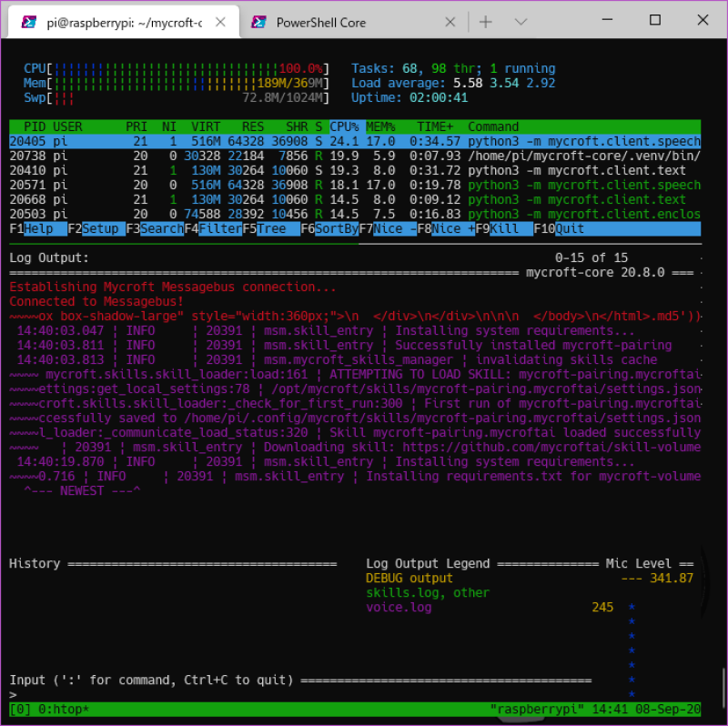Click the PowerShell icon on the PowerShell Core tab
The image size is (728, 726).
coord(258,22)
